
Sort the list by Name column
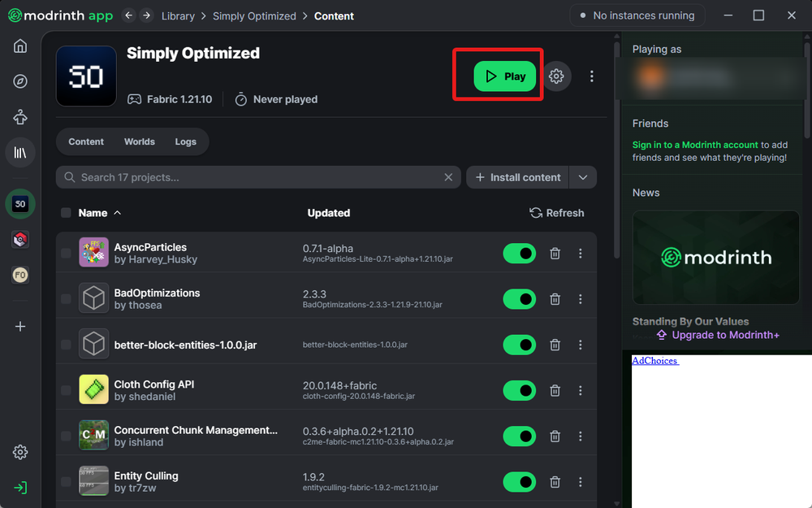click(93, 213)
